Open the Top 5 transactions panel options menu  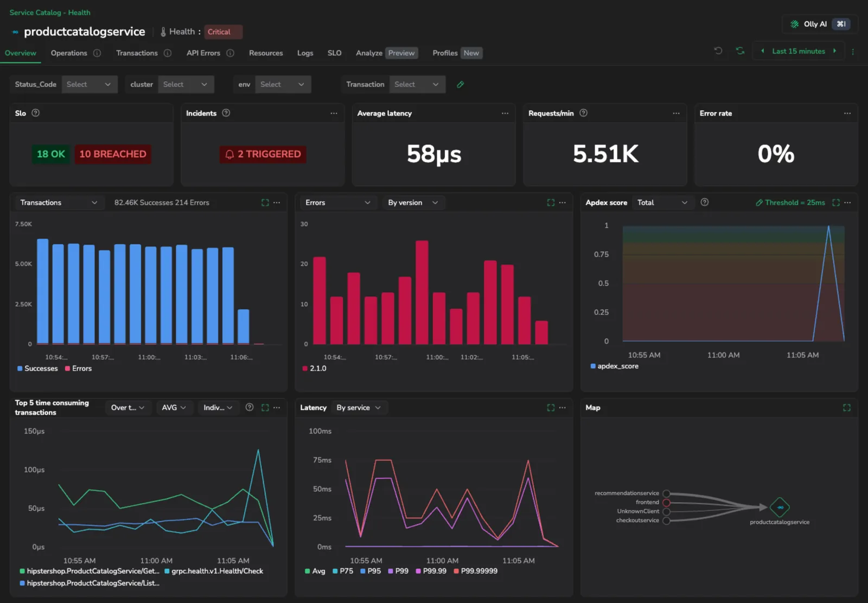coord(277,408)
